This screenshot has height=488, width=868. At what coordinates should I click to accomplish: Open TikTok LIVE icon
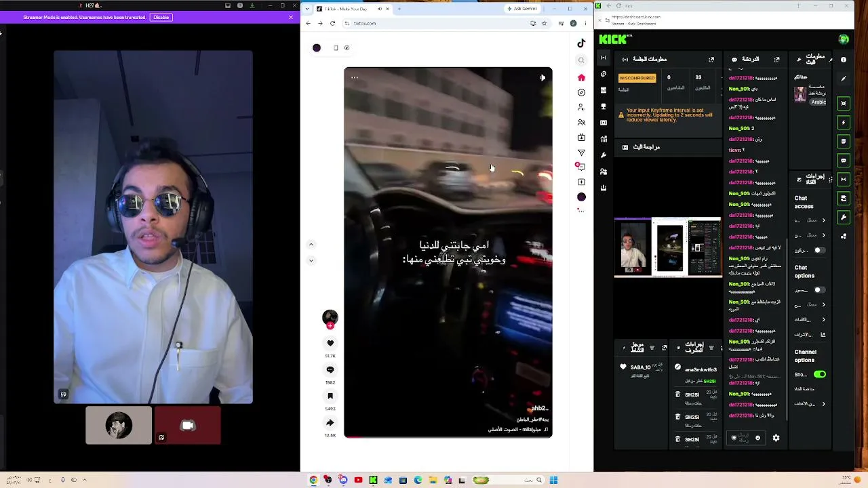click(581, 138)
